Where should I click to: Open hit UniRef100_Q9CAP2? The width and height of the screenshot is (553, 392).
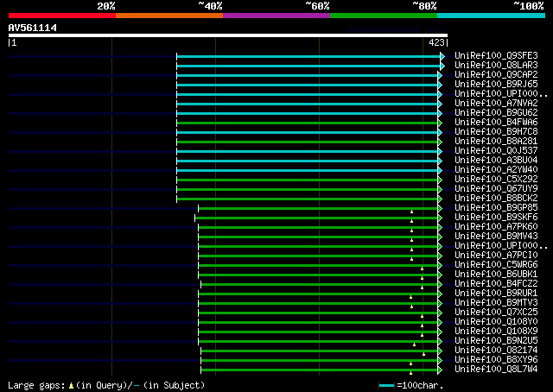tap(496, 75)
